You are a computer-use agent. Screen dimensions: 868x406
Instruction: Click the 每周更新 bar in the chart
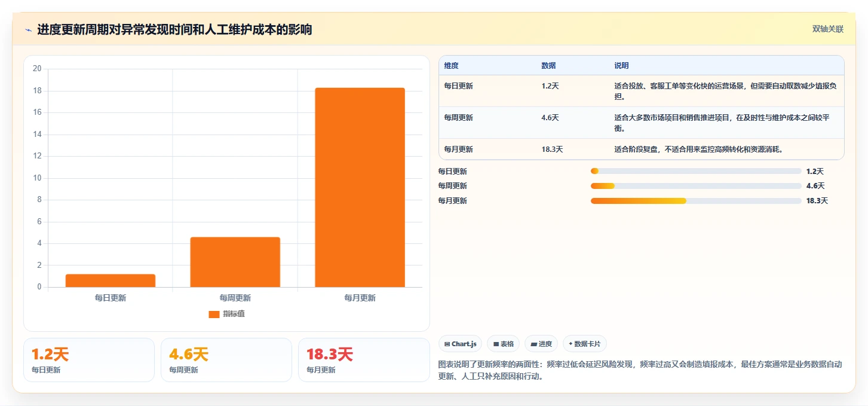click(x=235, y=262)
